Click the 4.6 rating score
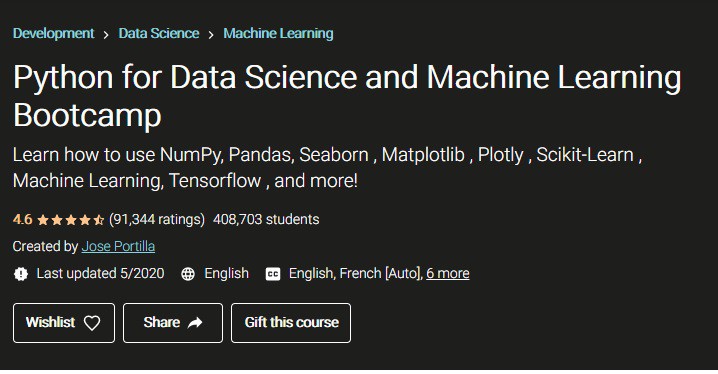Viewport: 718px width, 374px height. [22, 219]
